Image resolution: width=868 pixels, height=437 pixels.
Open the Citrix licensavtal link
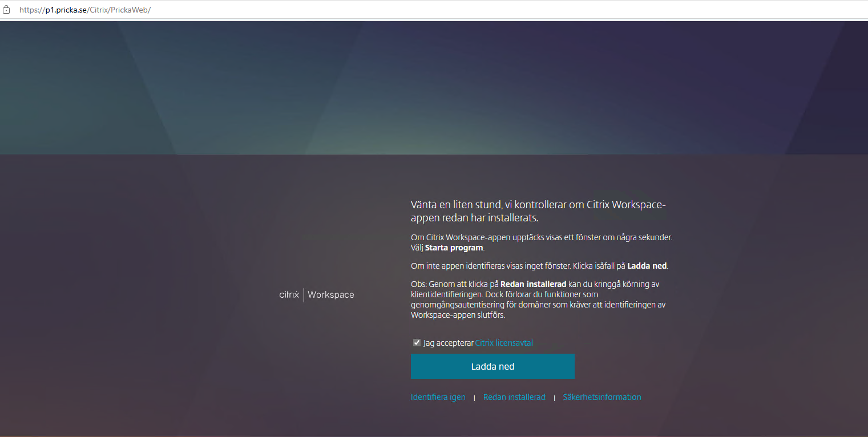pyautogui.click(x=504, y=343)
